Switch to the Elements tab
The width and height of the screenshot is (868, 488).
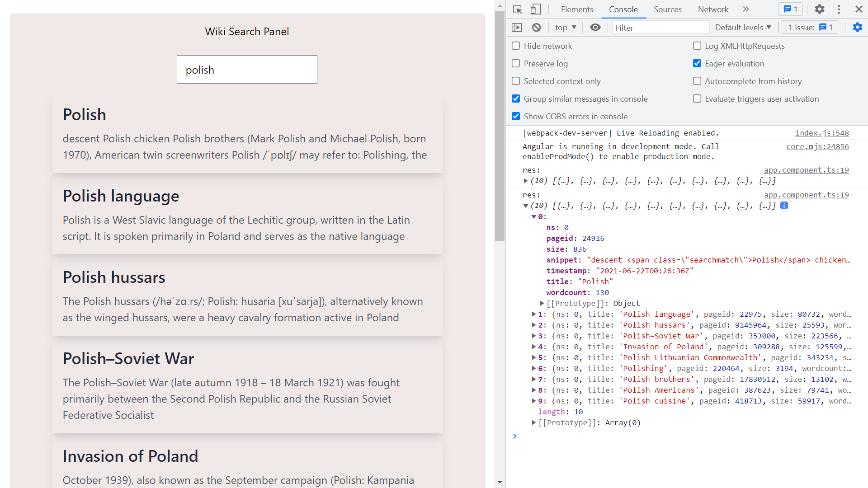pos(577,9)
